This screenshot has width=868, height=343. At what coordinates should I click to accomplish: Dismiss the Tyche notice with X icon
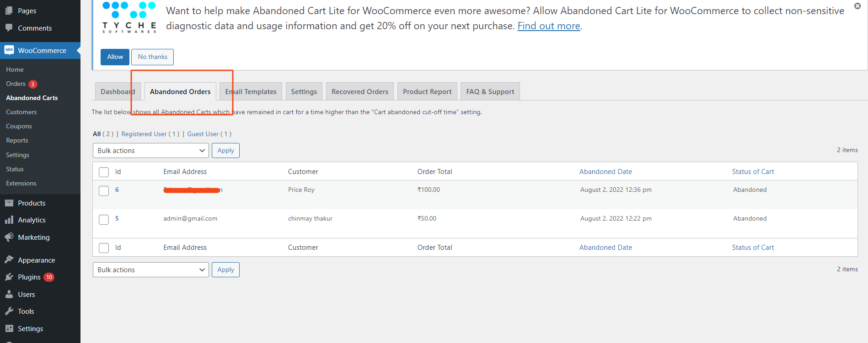[857, 6]
